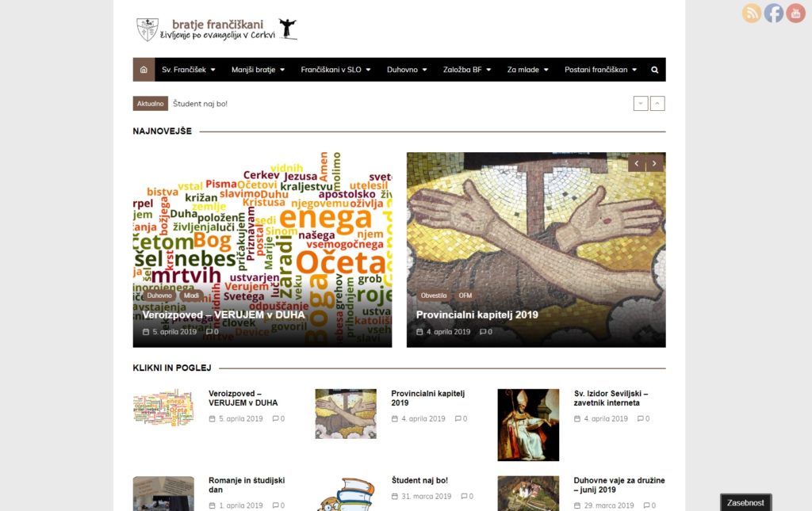Image resolution: width=812 pixels, height=511 pixels.
Task: Open the search magnifier in navbar
Action: pyautogui.click(x=654, y=70)
